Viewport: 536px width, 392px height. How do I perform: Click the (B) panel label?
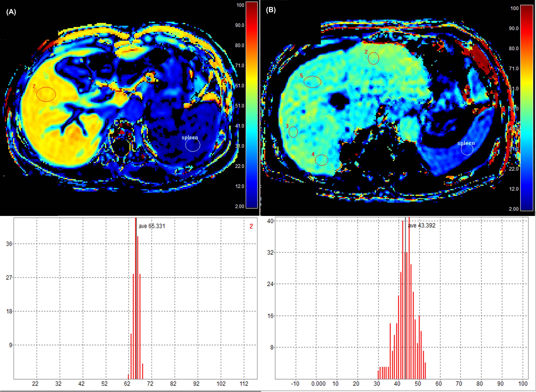271,10
